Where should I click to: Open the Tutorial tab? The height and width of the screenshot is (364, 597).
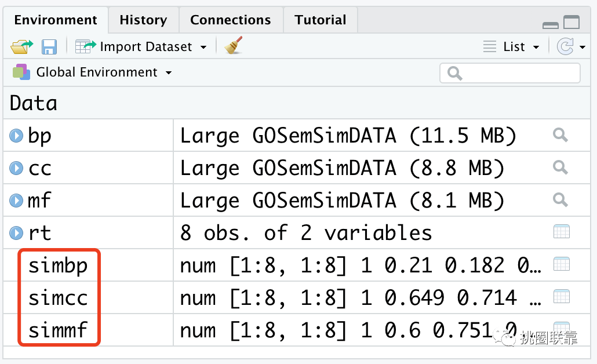tap(320, 20)
